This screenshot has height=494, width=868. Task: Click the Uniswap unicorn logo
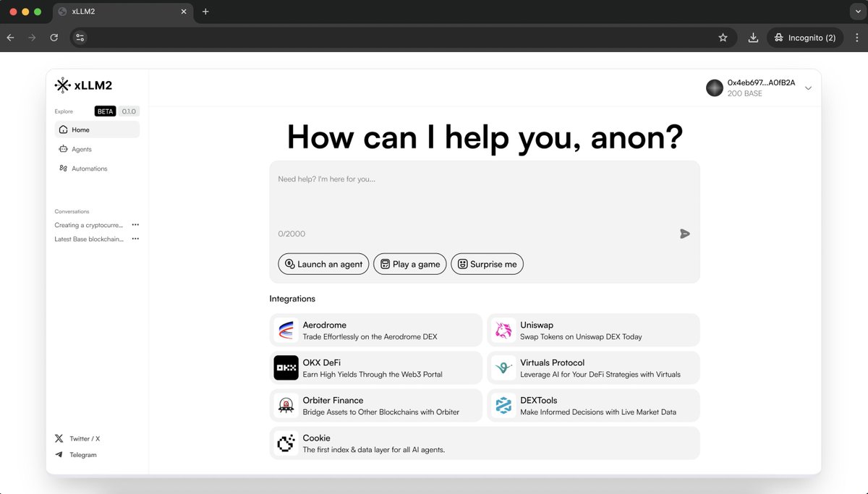tap(503, 331)
